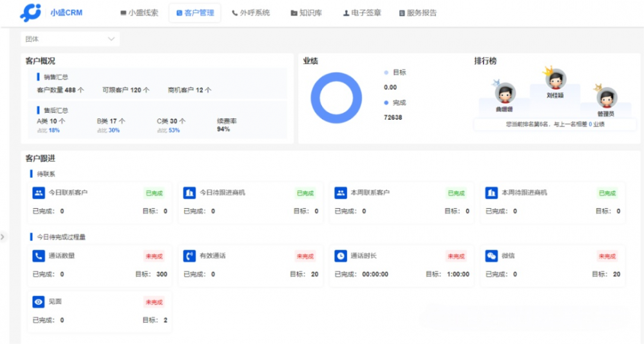644x344 pixels.
Task: Click the 未完成 badge on 有效通话
Action: click(305, 256)
